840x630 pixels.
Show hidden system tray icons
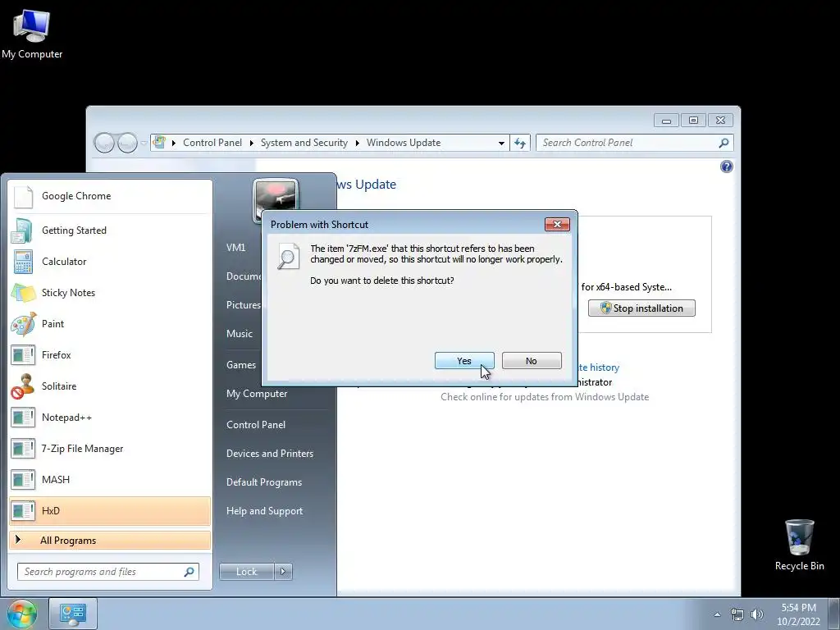pos(717,614)
